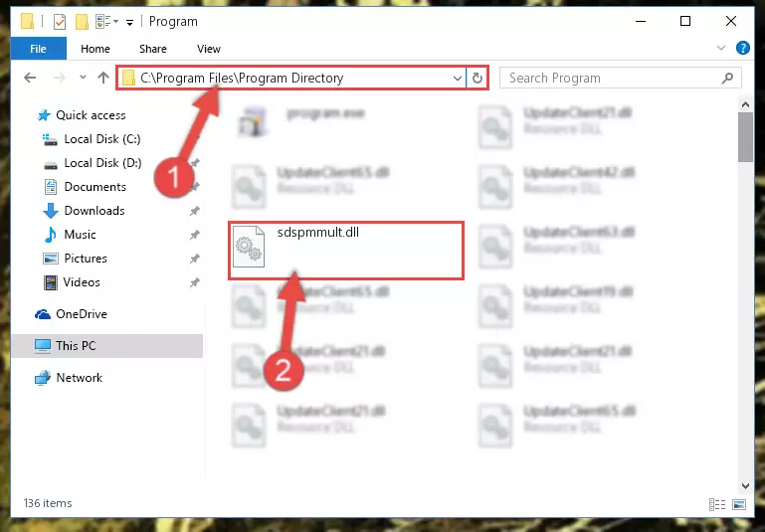The height and width of the screenshot is (532, 765).
Task: Click the Back navigation arrow
Action: tap(30, 78)
